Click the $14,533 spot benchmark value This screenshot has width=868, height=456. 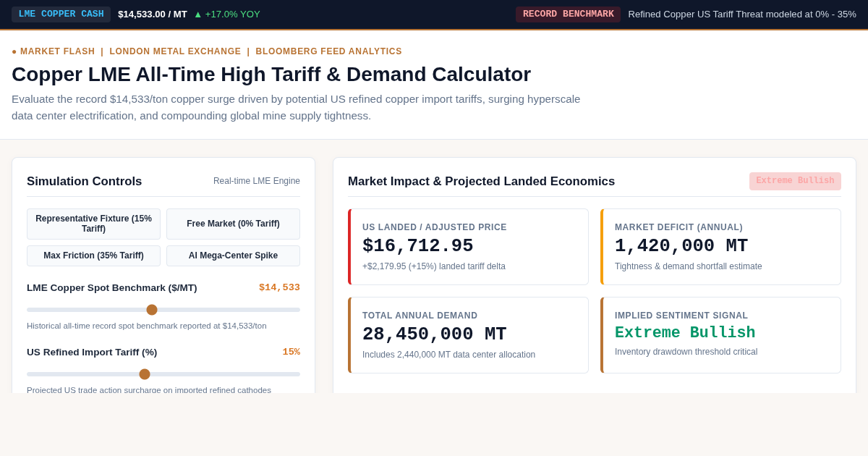(x=279, y=287)
